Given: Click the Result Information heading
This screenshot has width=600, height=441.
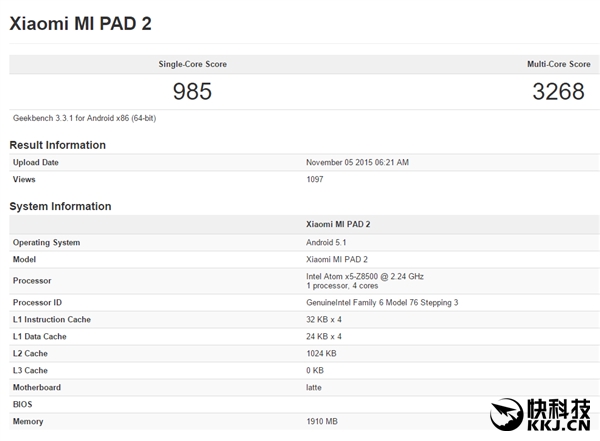Looking at the screenshot, I should [57, 145].
